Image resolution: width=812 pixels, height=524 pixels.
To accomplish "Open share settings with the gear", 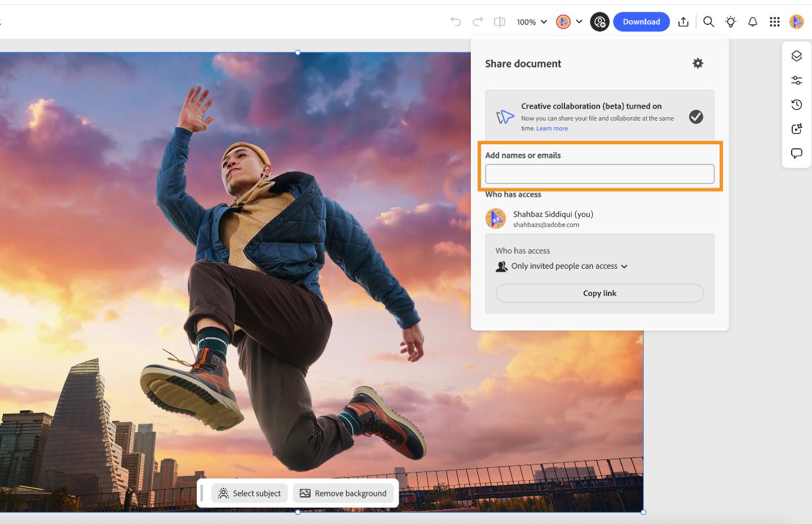I will [698, 63].
